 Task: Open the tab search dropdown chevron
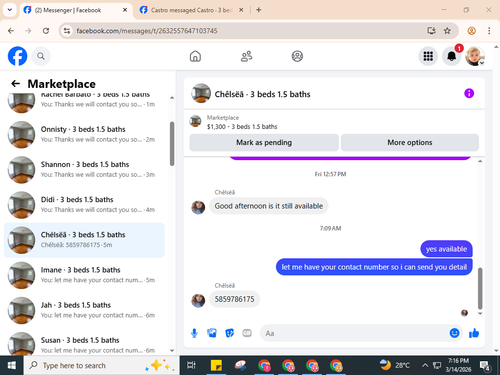tap(10, 10)
